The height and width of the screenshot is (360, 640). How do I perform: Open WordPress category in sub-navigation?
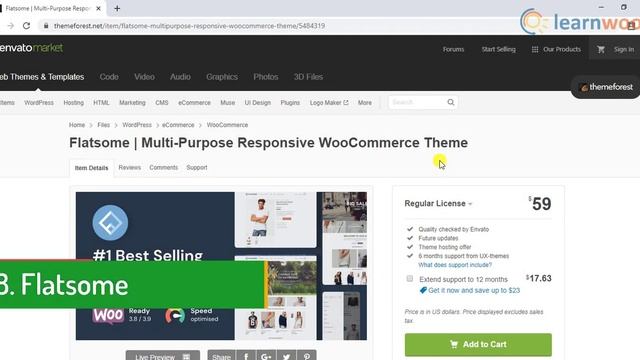(39, 103)
